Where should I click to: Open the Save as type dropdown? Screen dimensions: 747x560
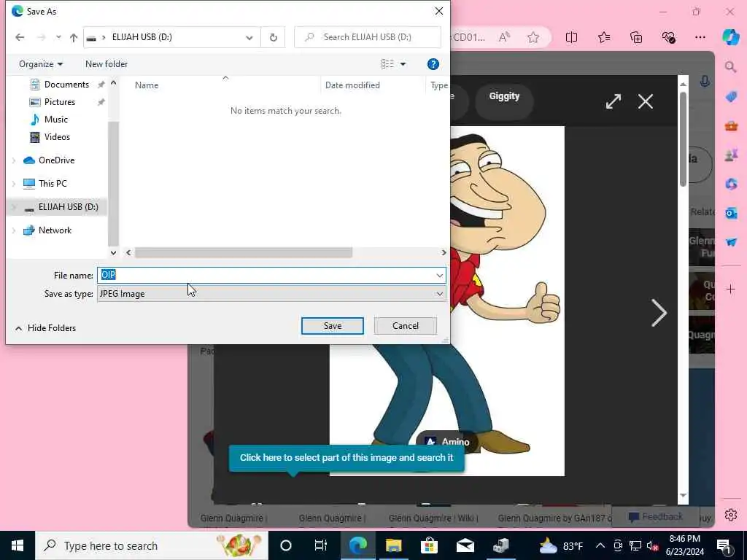(x=271, y=294)
